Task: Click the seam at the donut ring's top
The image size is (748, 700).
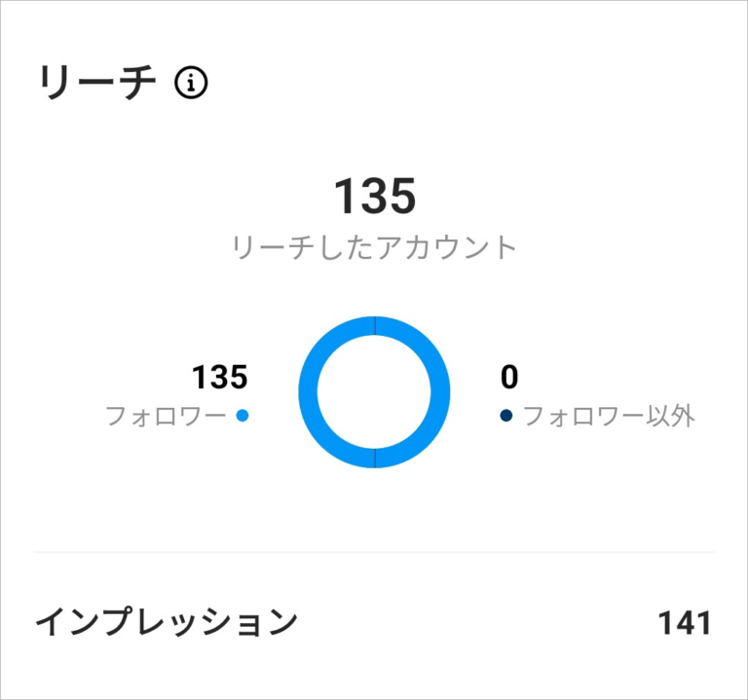Action: [375, 324]
